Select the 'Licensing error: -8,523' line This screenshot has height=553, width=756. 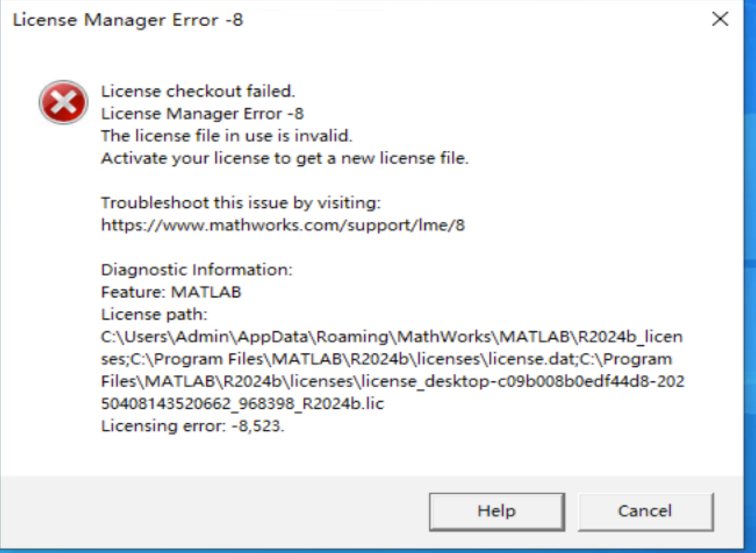pyautogui.click(x=192, y=426)
